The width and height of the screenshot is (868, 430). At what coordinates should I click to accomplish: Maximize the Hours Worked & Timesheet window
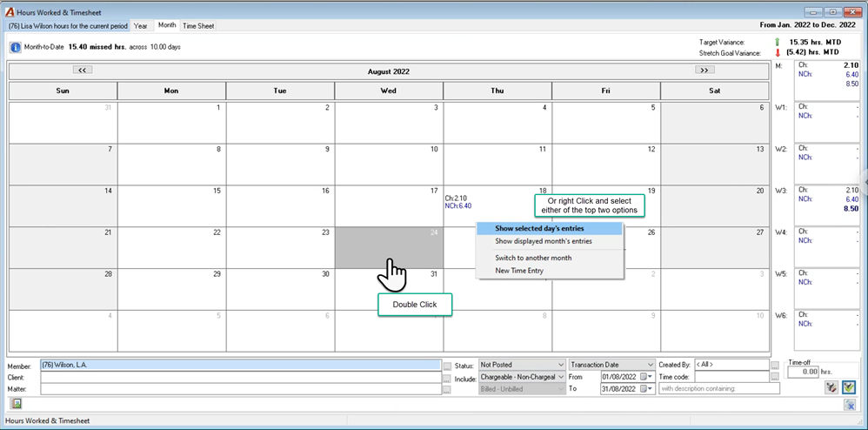pos(831,11)
